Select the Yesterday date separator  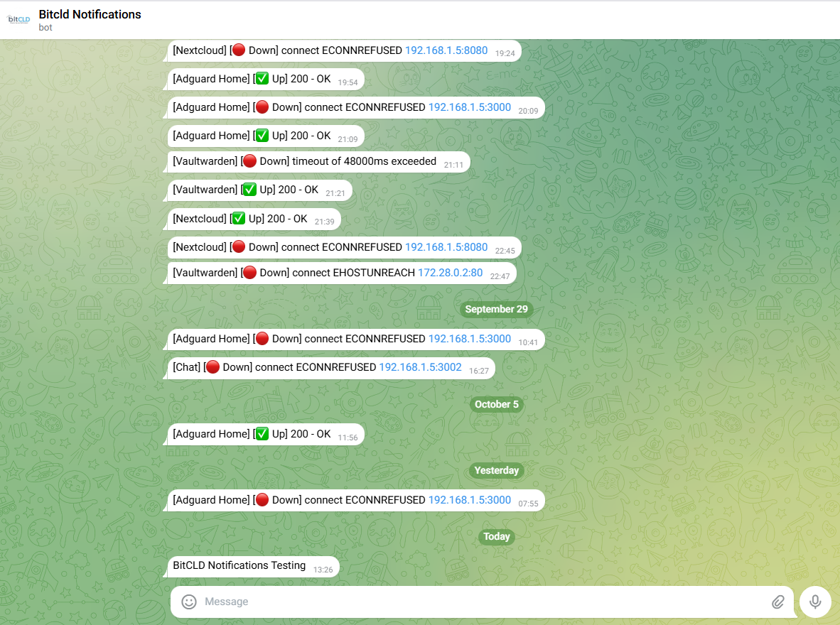[496, 470]
